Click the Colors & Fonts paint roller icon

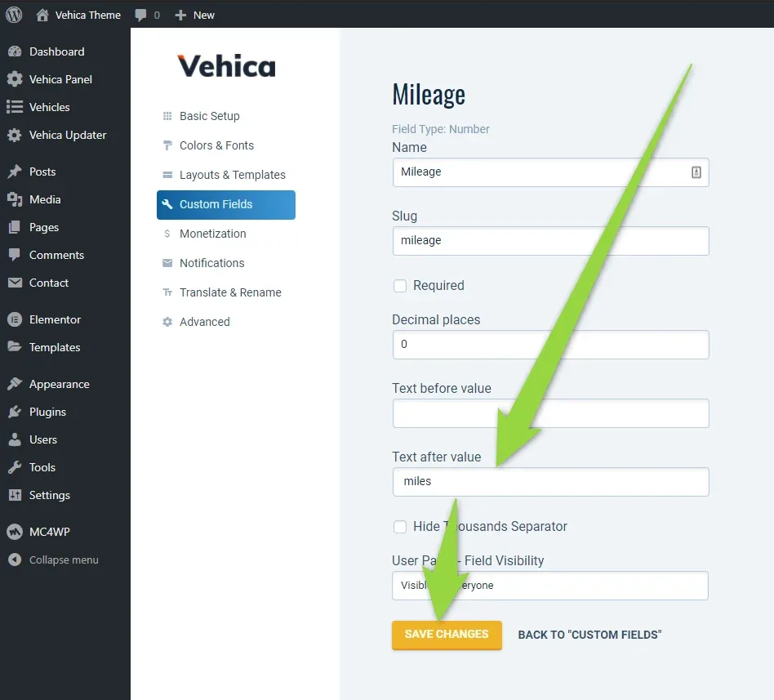coord(167,145)
